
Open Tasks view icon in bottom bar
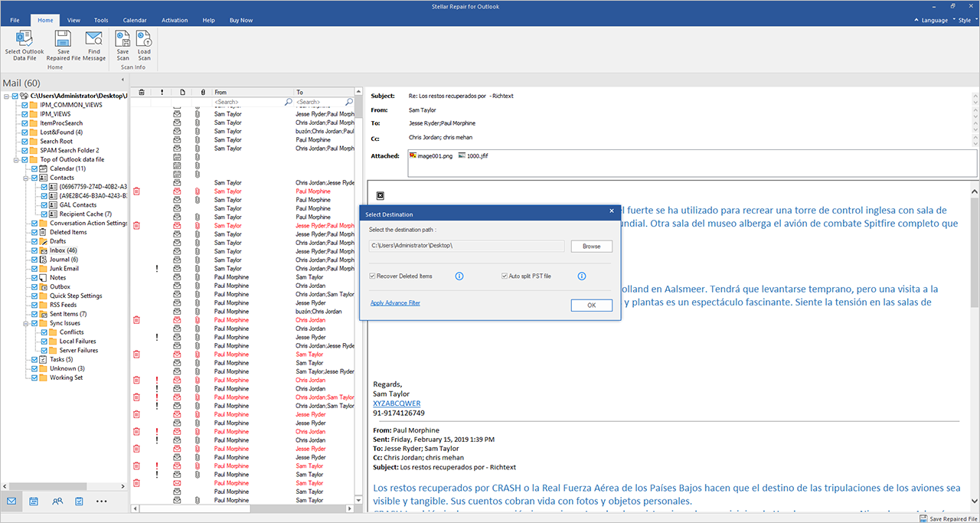click(x=79, y=502)
